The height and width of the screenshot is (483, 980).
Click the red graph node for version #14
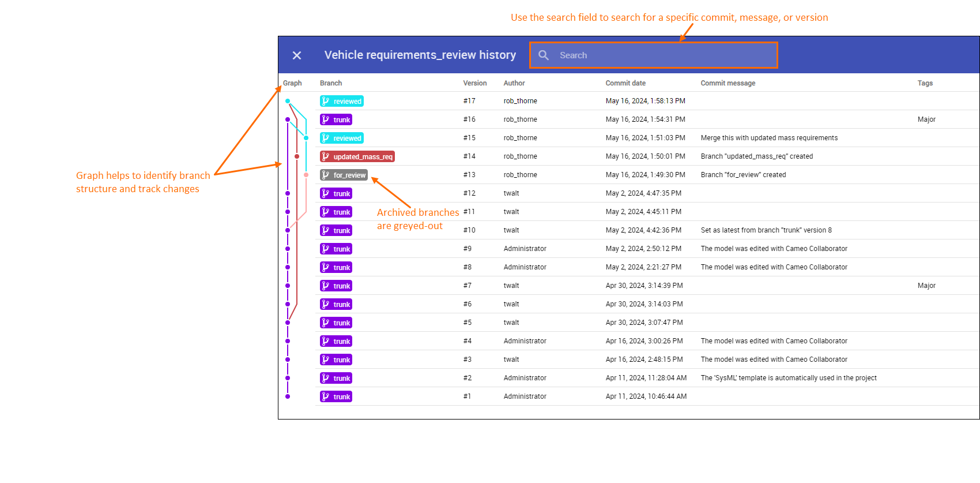click(x=297, y=156)
